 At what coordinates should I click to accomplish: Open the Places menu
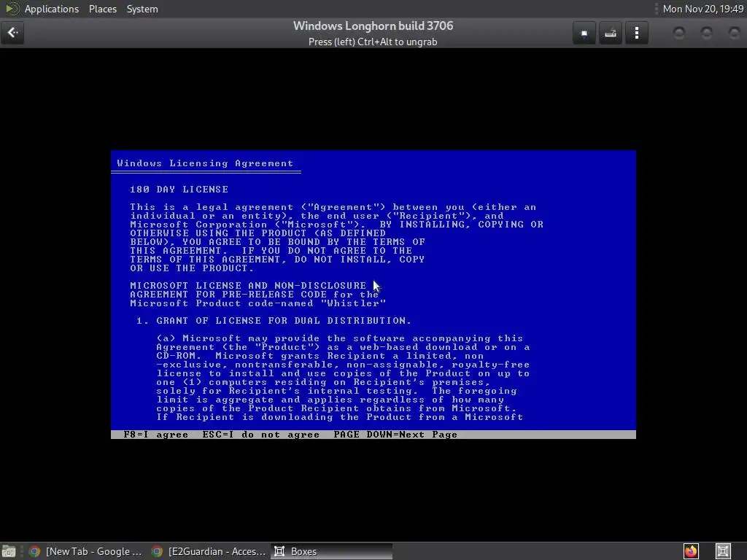click(x=103, y=9)
